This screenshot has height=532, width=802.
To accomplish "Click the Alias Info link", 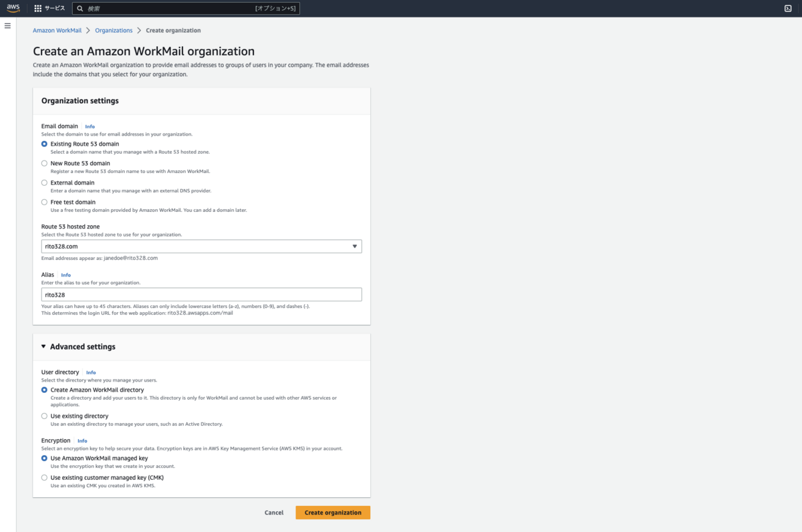I will coord(65,274).
